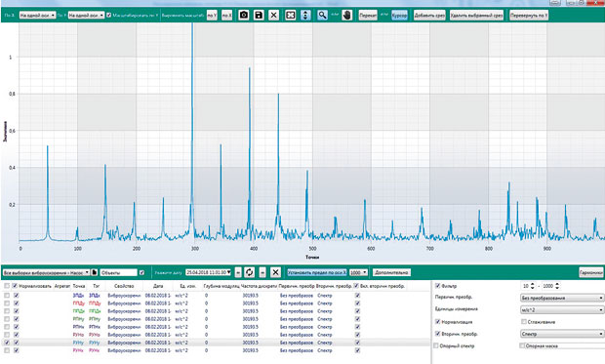
Task: Open the 1000 X-axis limit dropdown
Action: tap(358, 272)
